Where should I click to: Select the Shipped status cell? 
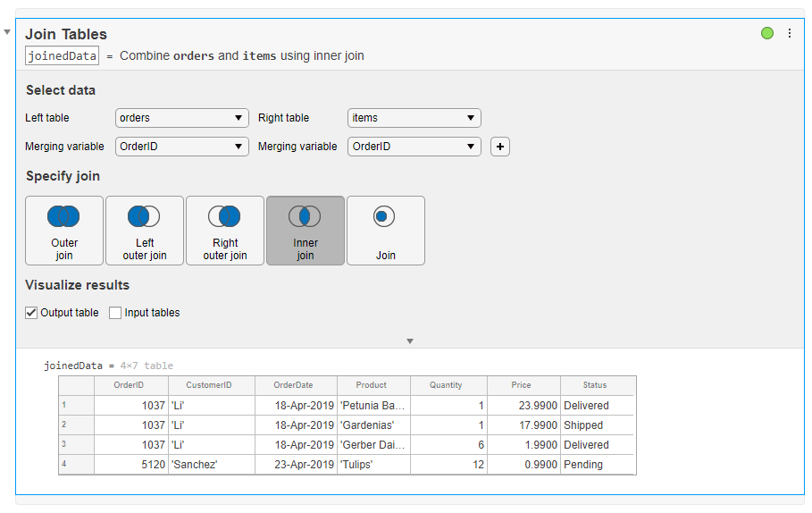598,425
